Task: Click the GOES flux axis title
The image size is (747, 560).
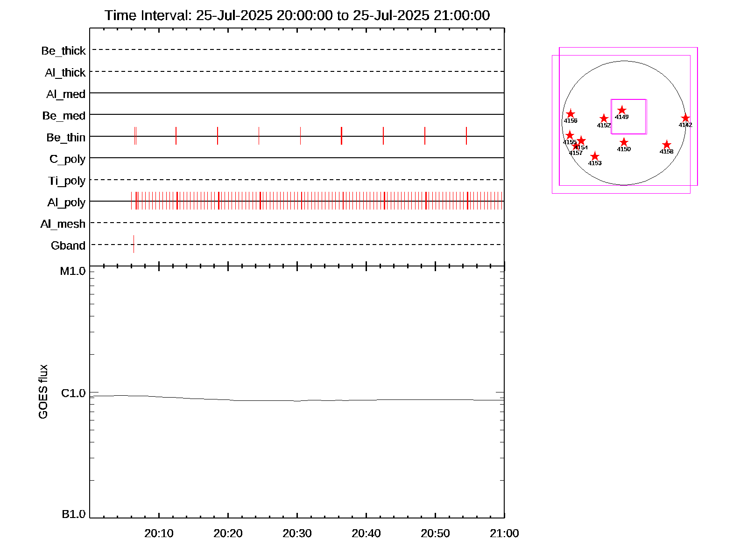Action: (x=43, y=392)
